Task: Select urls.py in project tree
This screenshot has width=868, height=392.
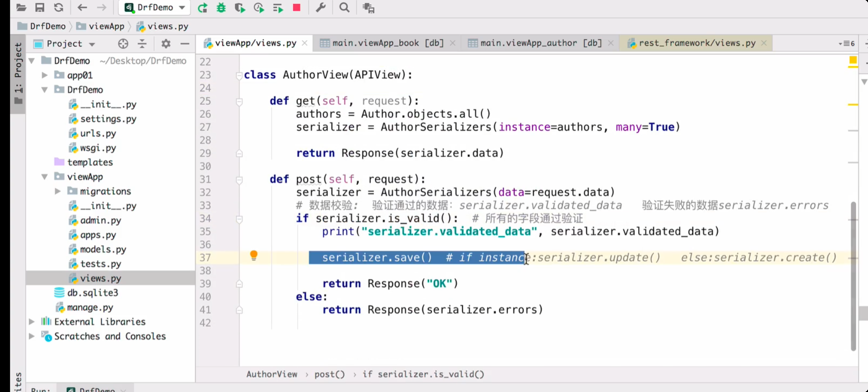Action: coord(98,133)
